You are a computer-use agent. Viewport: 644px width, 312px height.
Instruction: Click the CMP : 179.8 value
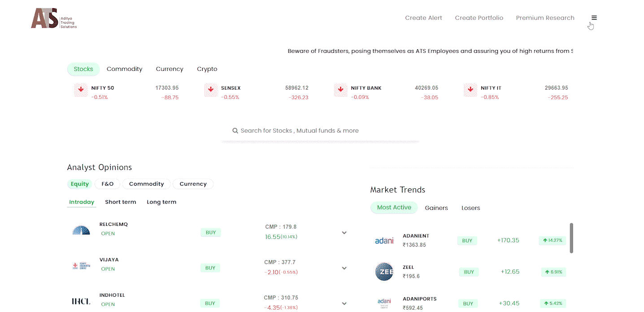281,227
